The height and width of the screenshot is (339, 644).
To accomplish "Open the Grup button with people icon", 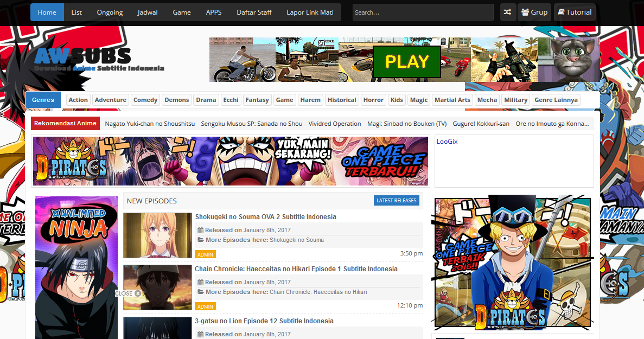I will click(534, 12).
